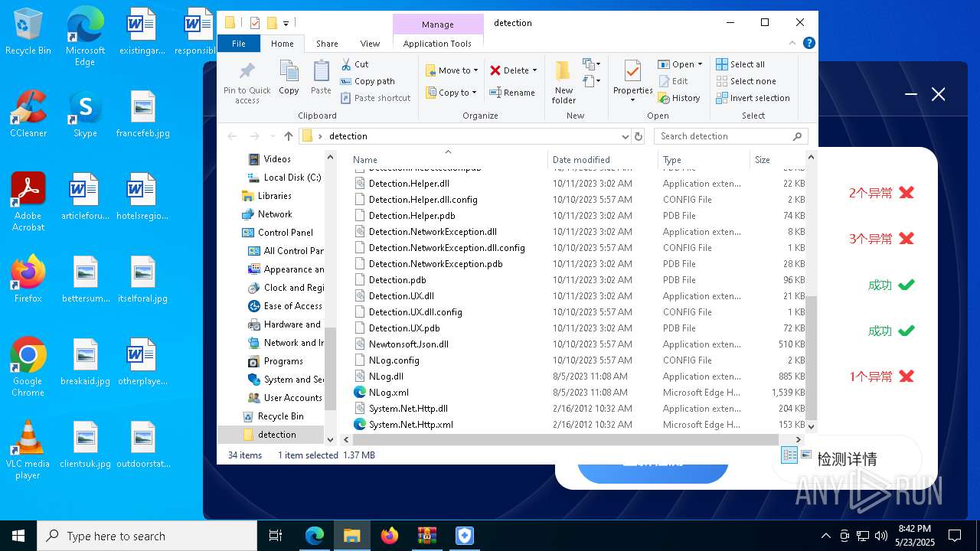Switch to details view layout icon

pyautogui.click(x=789, y=455)
